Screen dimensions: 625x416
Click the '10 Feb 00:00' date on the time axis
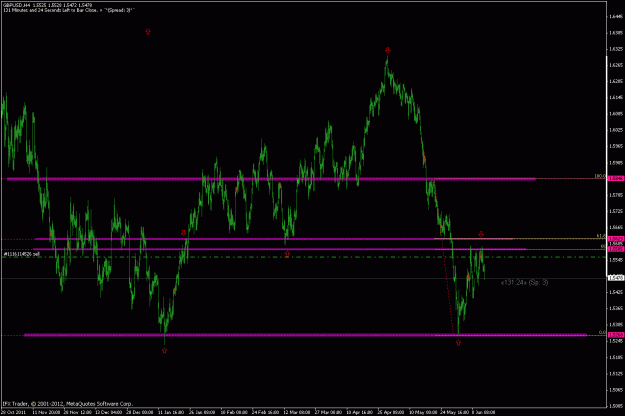tap(234, 412)
